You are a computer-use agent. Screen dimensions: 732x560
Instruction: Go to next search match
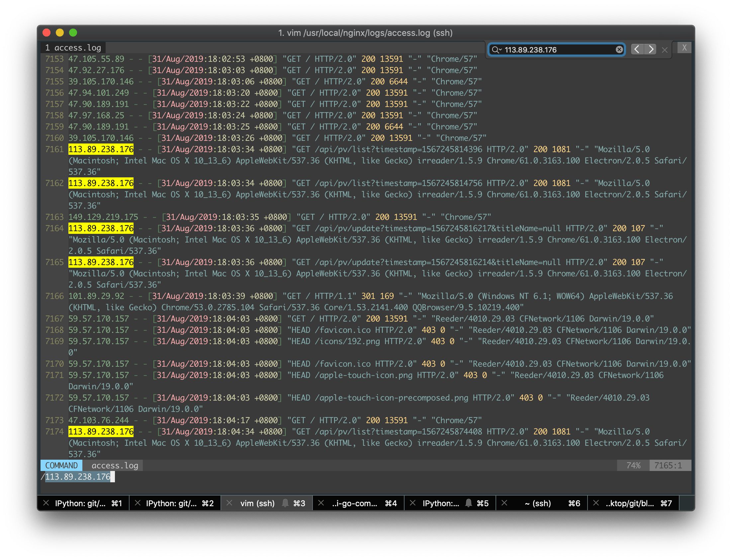[x=650, y=49]
